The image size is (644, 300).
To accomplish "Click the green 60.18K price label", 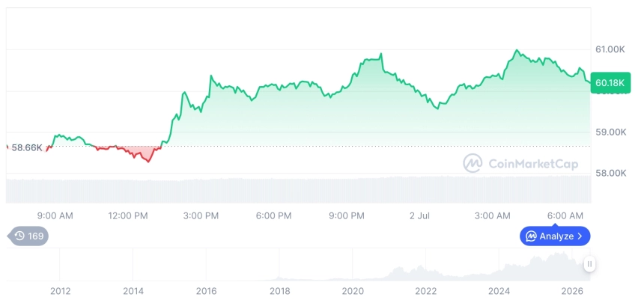I will (610, 83).
